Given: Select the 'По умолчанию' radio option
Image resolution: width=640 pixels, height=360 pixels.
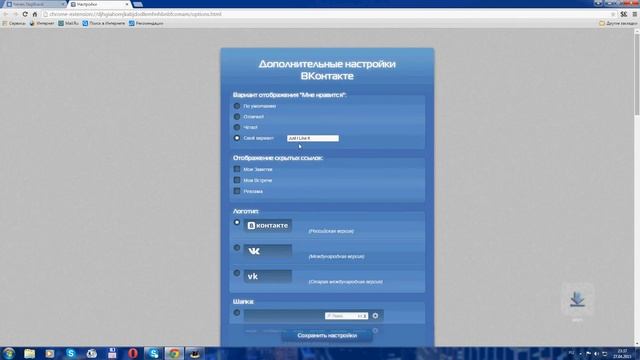Looking at the screenshot, I should coord(237,106).
